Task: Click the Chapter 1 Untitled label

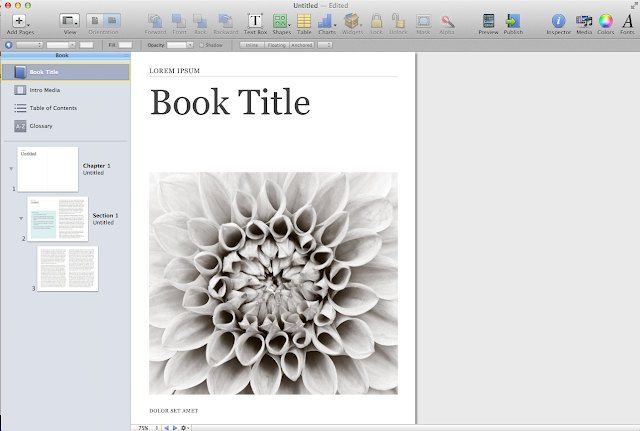Action: click(96, 169)
